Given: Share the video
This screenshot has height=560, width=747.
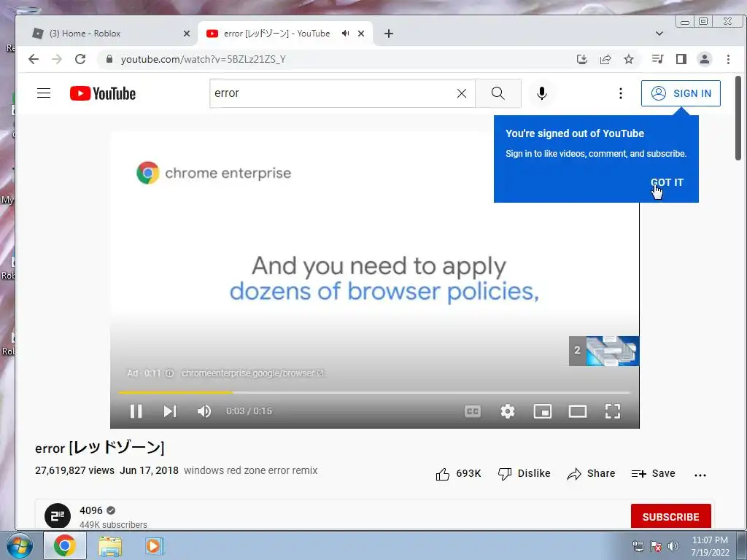Looking at the screenshot, I should click(x=591, y=473).
